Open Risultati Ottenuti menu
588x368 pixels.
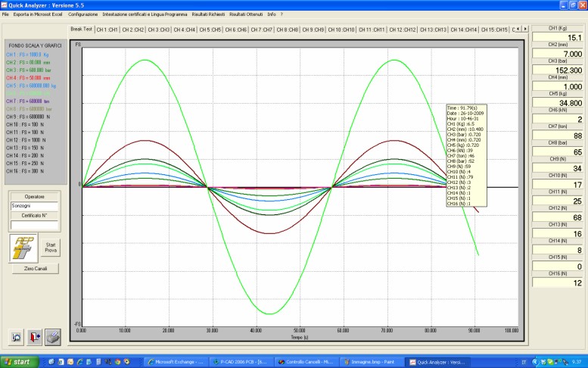click(x=244, y=14)
